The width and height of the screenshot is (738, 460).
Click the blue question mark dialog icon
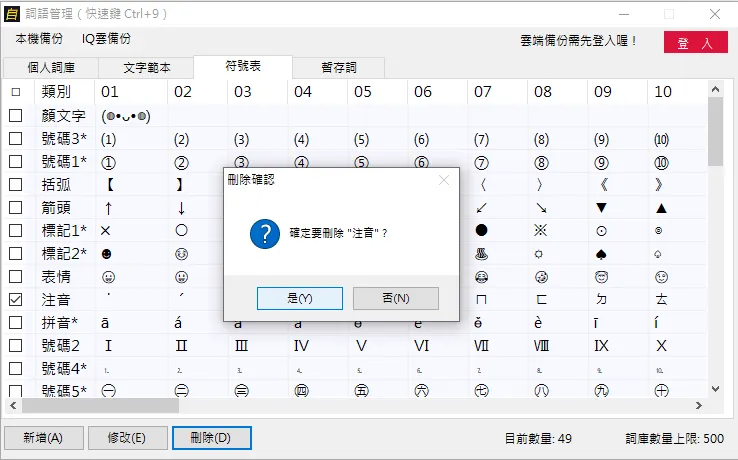[x=261, y=234]
